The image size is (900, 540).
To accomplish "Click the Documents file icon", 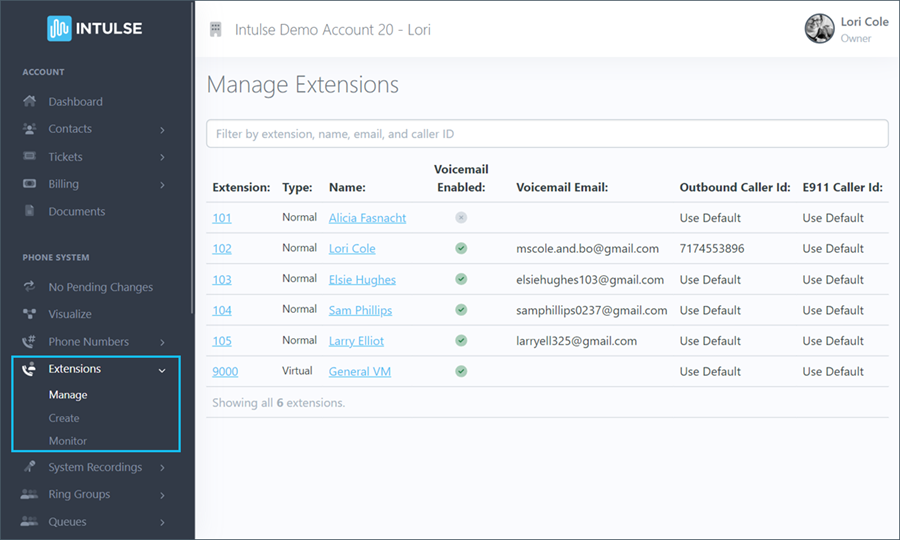I will (x=29, y=211).
